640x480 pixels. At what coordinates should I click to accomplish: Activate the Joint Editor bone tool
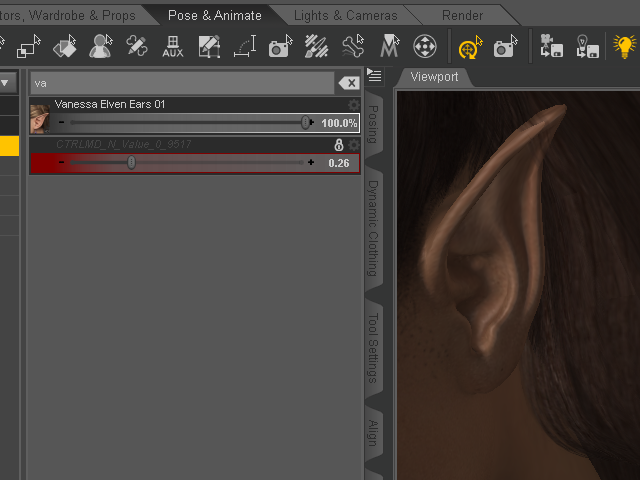(353, 46)
